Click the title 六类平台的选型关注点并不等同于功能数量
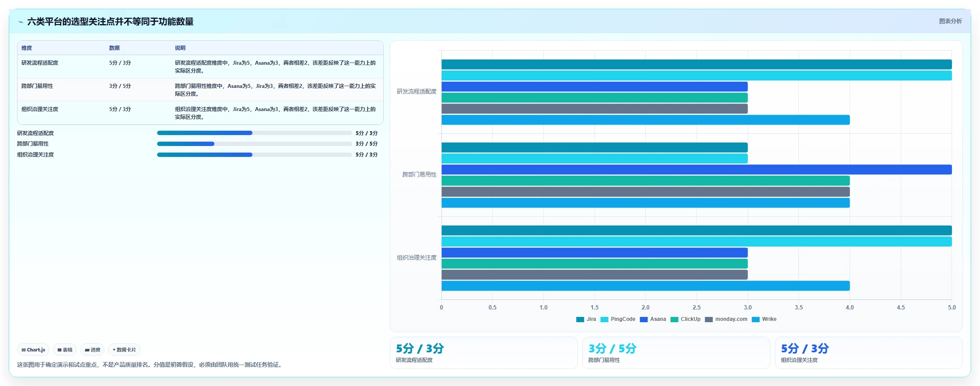The height and width of the screenshot is (386, 980). pyautogui.click(x=110, y=21)
